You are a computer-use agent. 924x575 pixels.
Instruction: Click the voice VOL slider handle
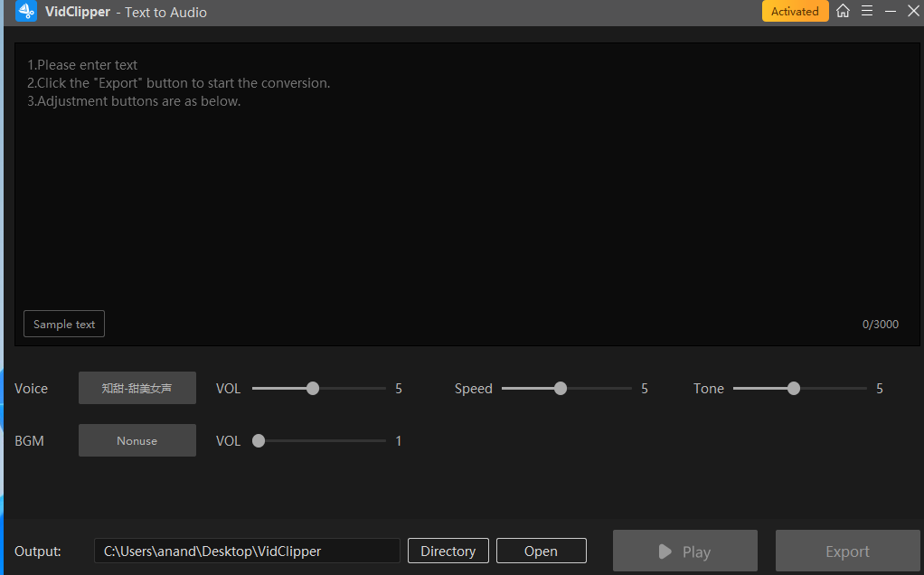point(313,389)
